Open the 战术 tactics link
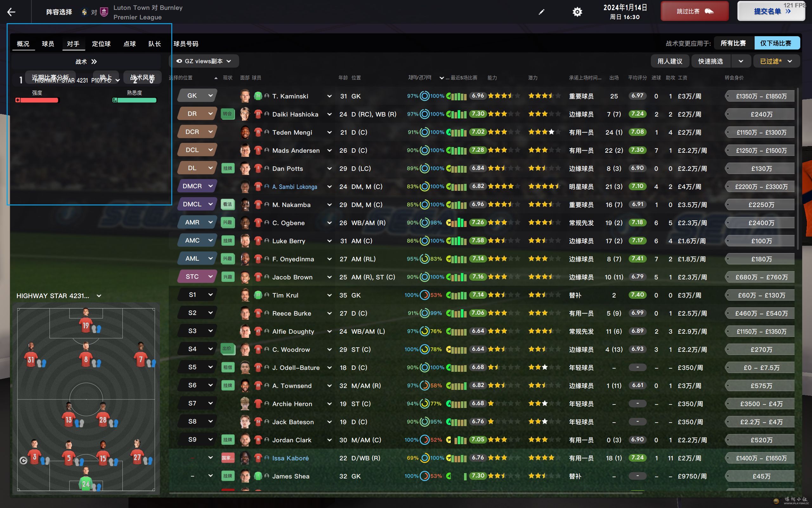Image resolution: width=812 pixels, height=508 pixels. [86, 62]
